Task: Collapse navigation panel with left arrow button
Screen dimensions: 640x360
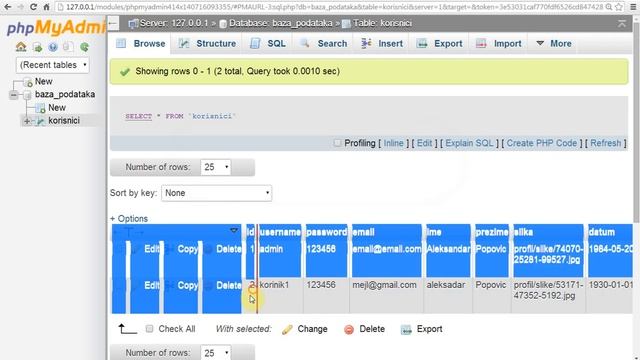Action: 113,24
